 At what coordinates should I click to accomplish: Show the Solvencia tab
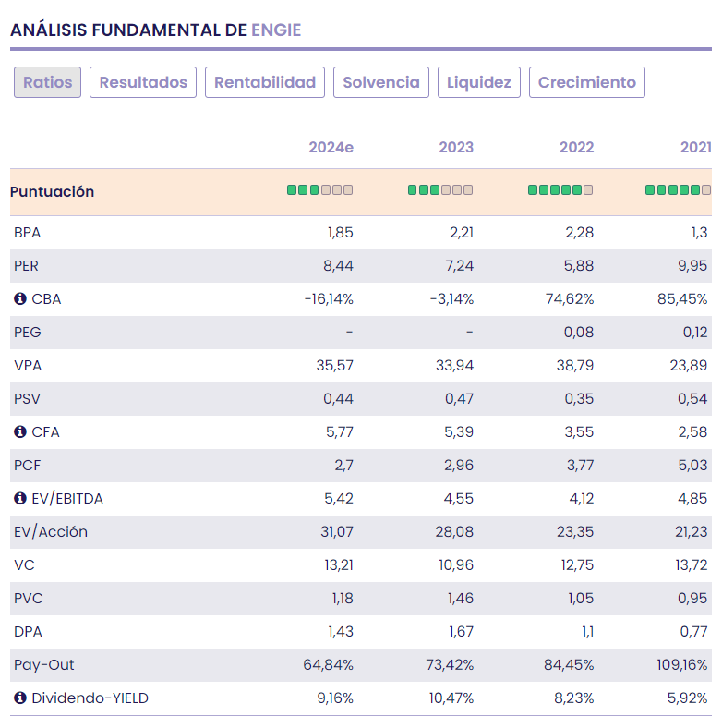[x=381, y=82]
